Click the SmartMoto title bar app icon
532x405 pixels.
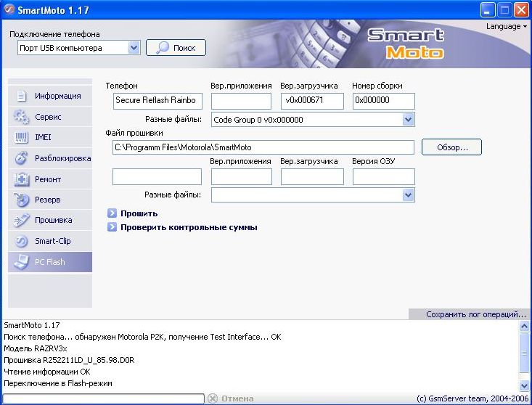[9, 9]
